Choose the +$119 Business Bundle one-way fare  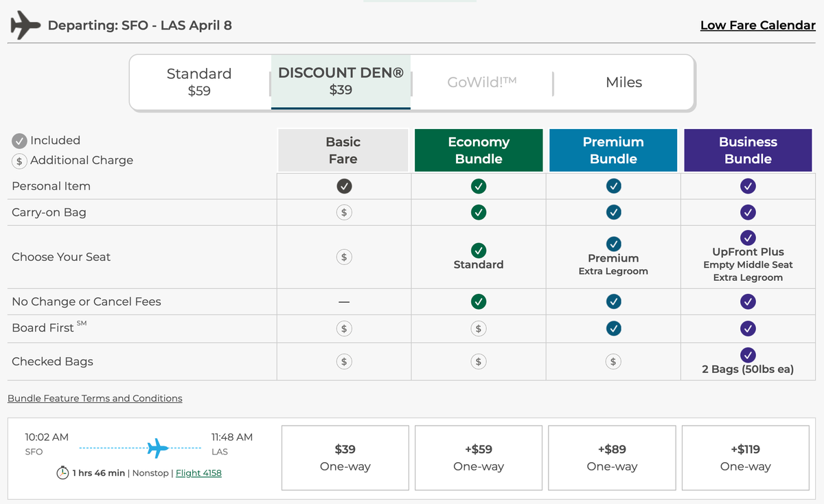(745, 457)
